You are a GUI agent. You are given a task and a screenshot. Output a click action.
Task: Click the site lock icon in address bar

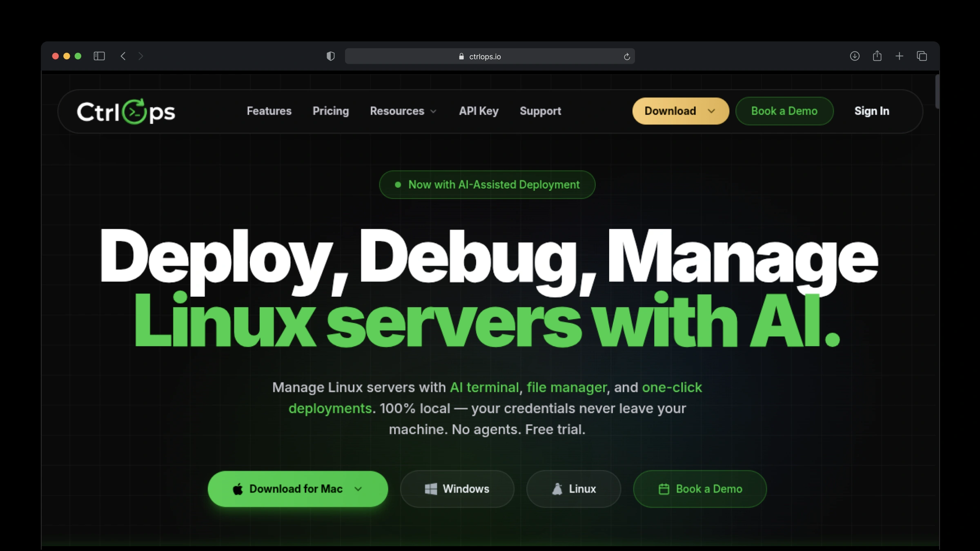click(x=461, y=56)
